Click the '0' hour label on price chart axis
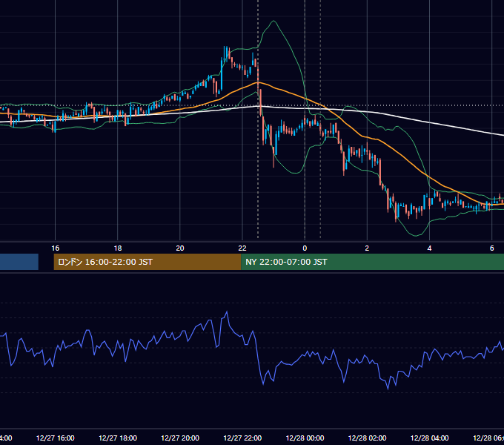Screen dimensions: 504x445 tap(305, 248)
